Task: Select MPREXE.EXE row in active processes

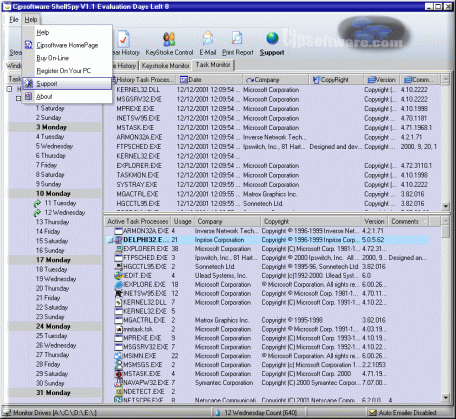Action: 267,338
